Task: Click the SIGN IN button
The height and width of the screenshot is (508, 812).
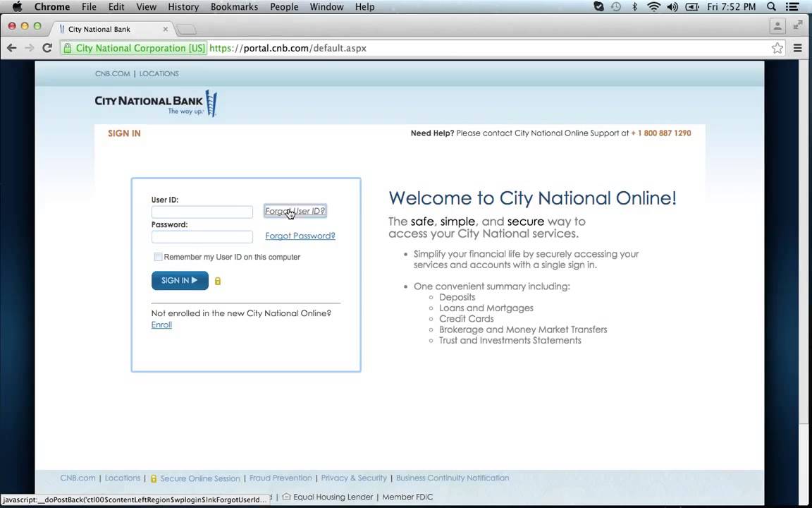Action: point(180,280)
